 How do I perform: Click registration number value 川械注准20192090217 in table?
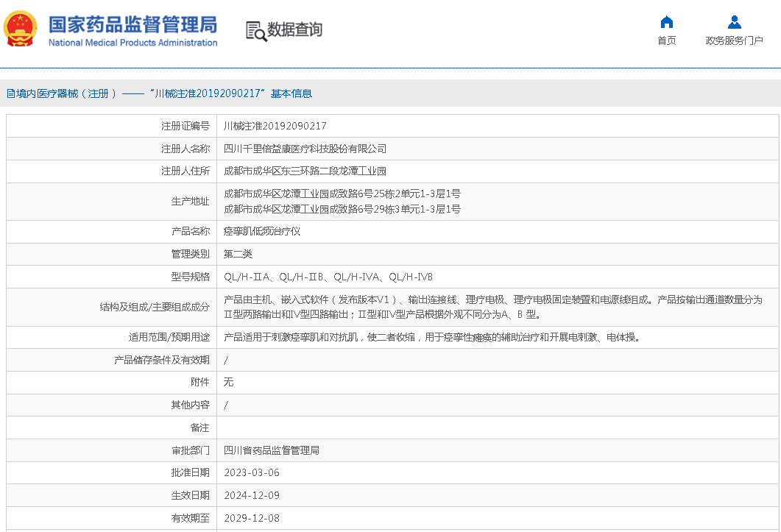click(x=275, y=126)
